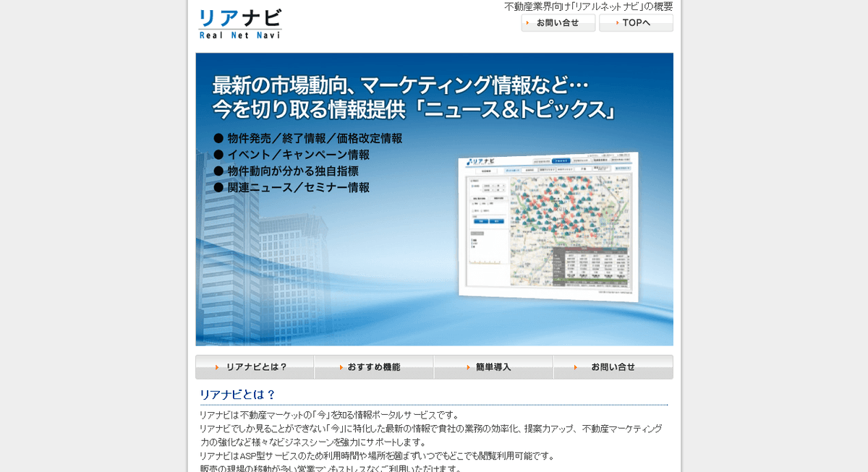
Task: Click the map screenshot in the hero banner
Action: tap(550, 227)
